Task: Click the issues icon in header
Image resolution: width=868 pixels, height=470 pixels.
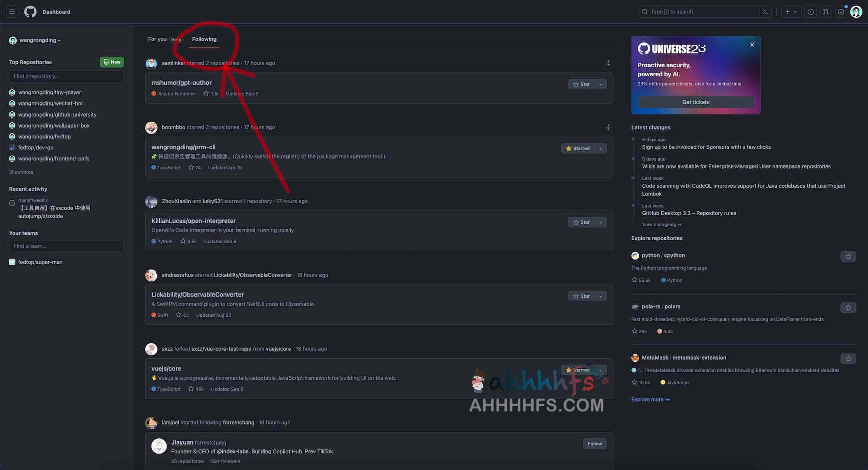Action: (x=810, y=12)
